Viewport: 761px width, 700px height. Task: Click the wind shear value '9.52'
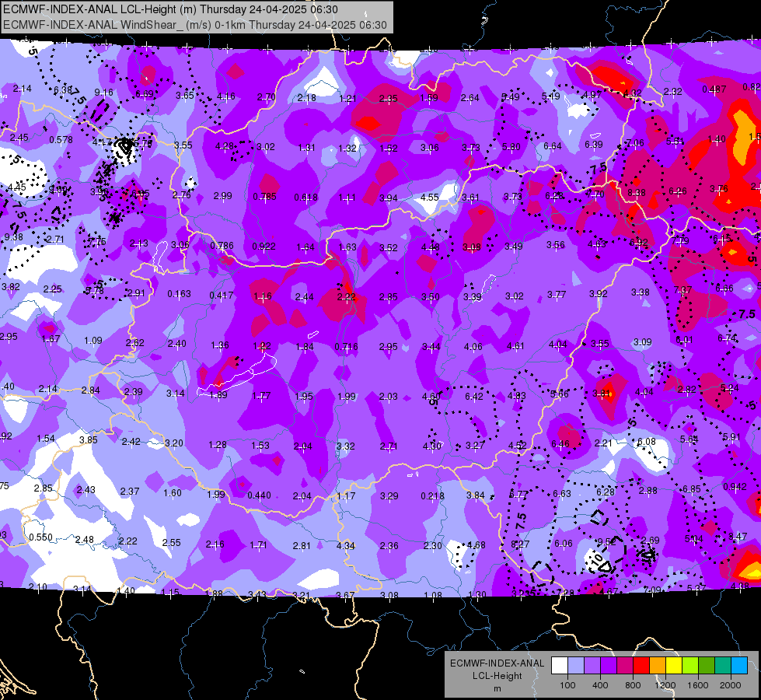click(x=606, y=541)
